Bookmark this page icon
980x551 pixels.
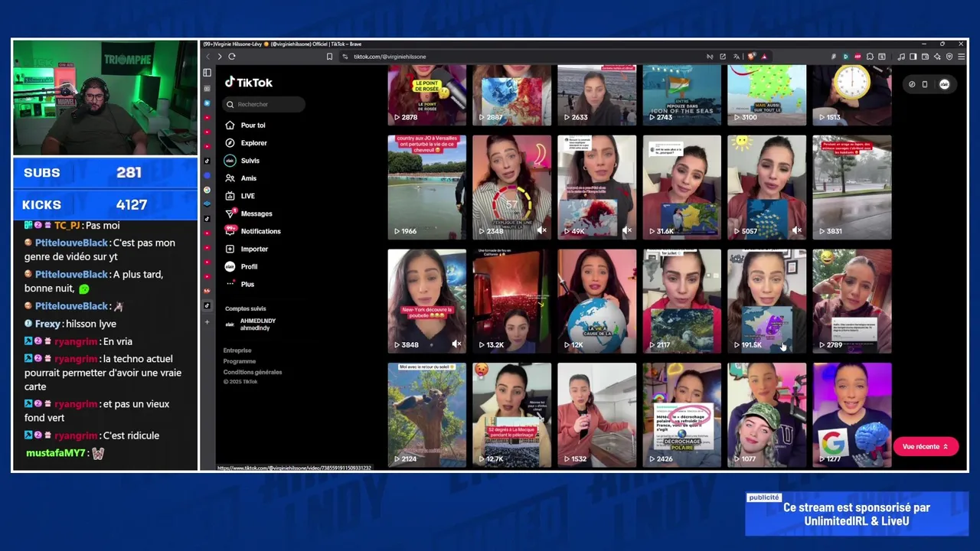tap(330, 57)
